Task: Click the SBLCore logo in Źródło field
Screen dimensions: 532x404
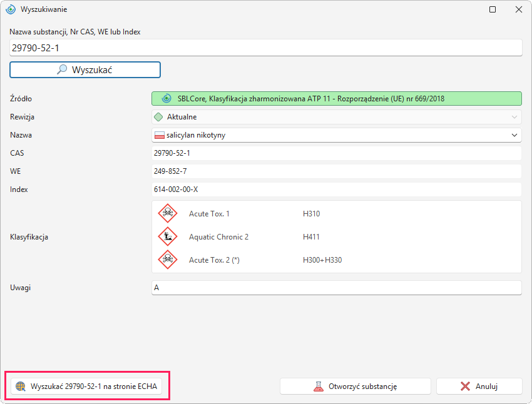Action: (166, 99)
